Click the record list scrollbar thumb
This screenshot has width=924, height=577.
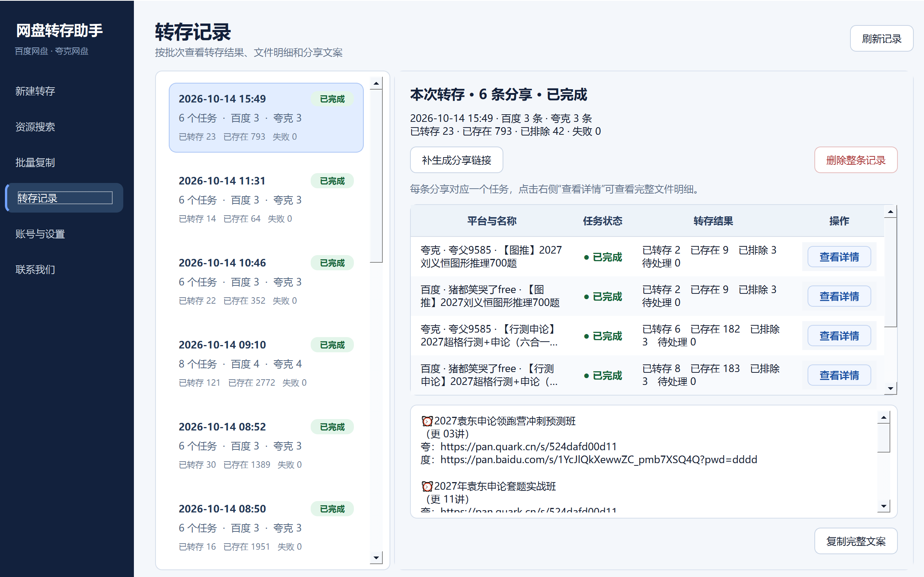pyautogui.click(x=376, y=176)
